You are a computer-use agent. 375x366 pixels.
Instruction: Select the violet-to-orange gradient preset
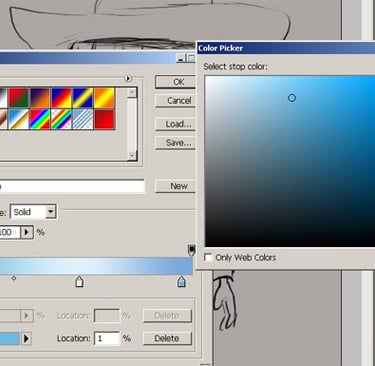coord(40,98)
